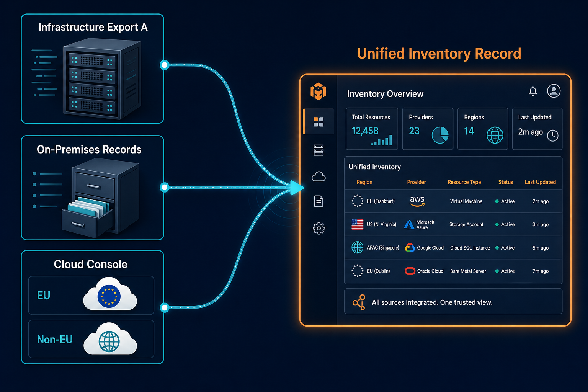Click the AWS provider logo
The width and height of the screenshot is (588, 392).
[417, 201]
